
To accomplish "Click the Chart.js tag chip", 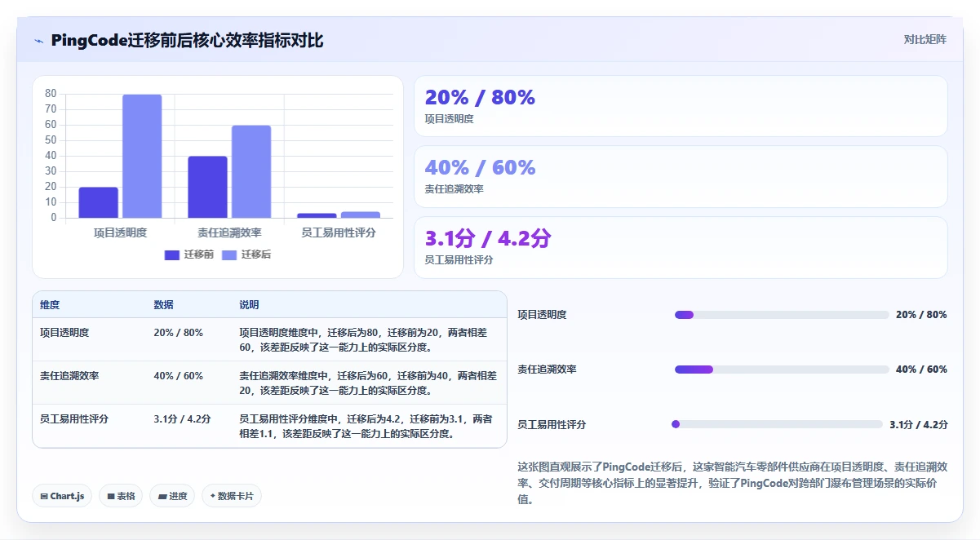I will pyautogui.click(x=62, y=496).
